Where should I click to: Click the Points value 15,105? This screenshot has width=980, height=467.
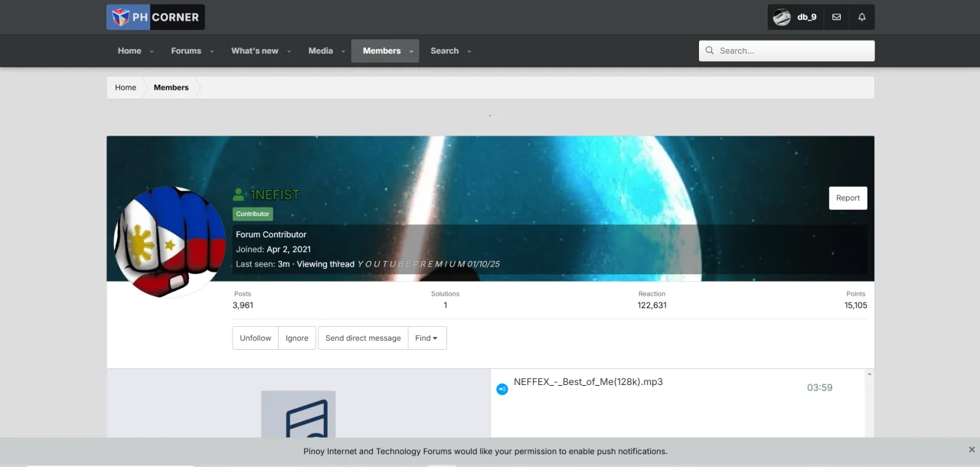click(x=856, y=305)
